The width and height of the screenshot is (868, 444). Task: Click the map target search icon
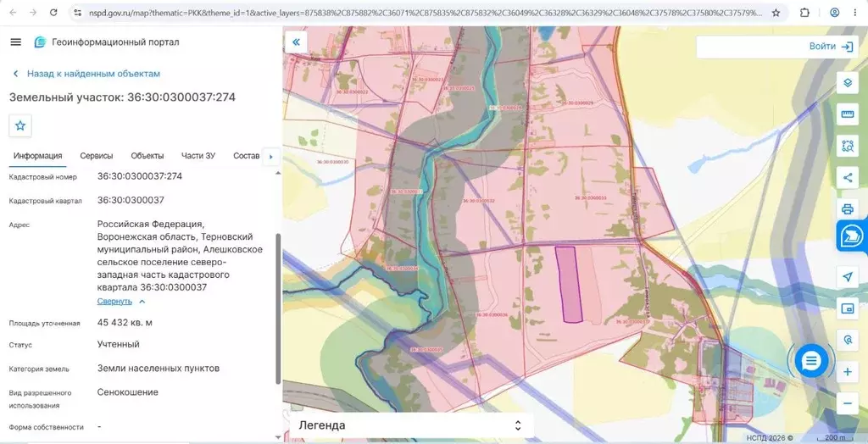(x=847, y=340)
